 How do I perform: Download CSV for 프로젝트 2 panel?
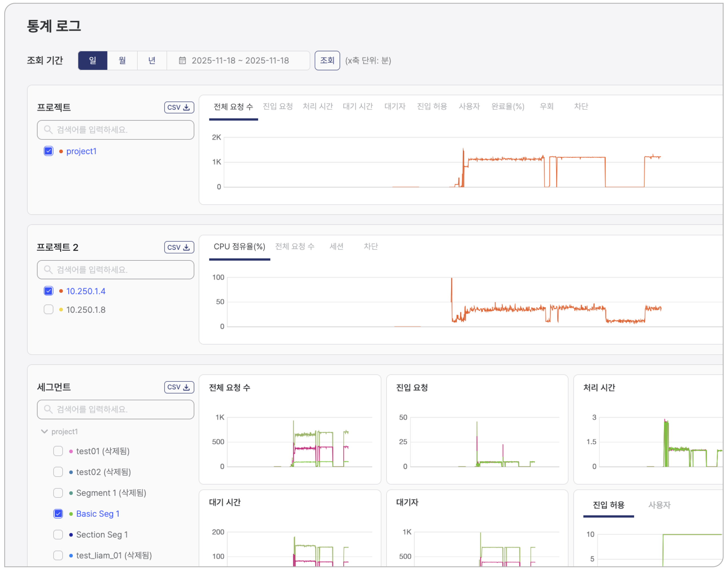tap(179, 247)
